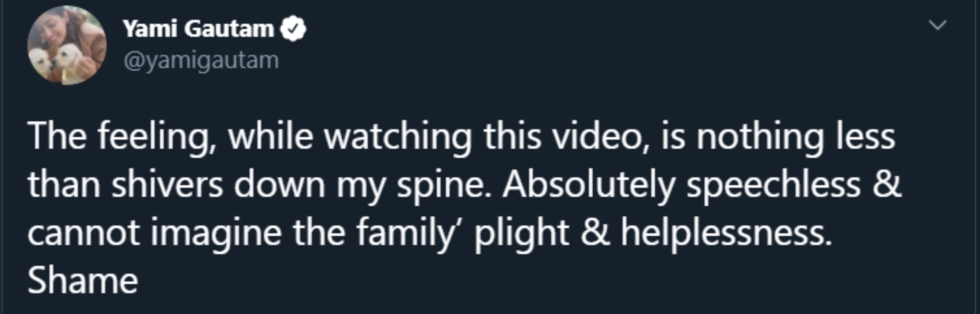Click the Yami Gautam display name
980x314 pixels.
(198, 29)
